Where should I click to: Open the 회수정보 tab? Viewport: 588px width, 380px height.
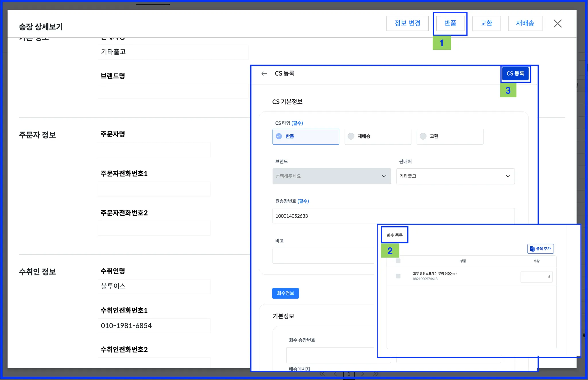(285, 293)
